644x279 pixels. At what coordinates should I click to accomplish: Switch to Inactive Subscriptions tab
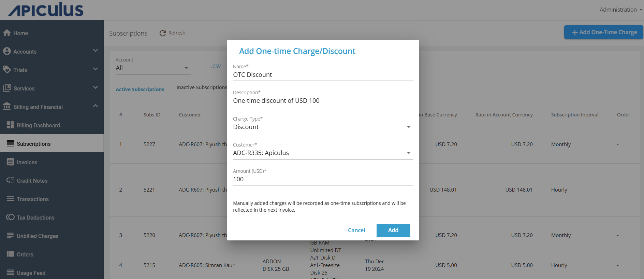pos(202,87)
